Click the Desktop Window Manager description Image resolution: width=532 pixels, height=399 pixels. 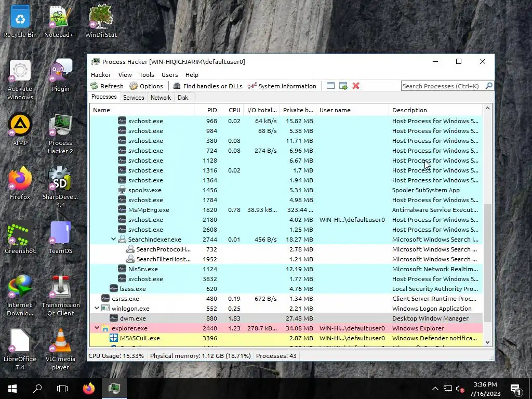(430, 318)
